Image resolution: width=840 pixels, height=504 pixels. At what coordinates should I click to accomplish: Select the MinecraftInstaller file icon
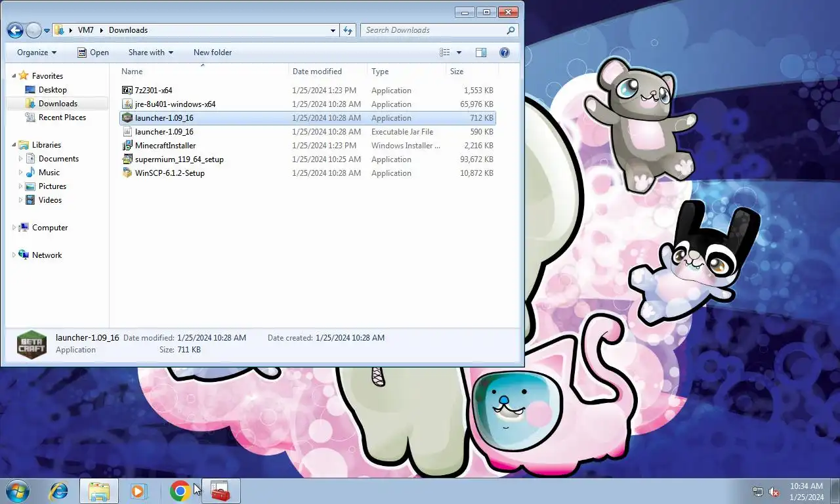[x=127, y=146]
